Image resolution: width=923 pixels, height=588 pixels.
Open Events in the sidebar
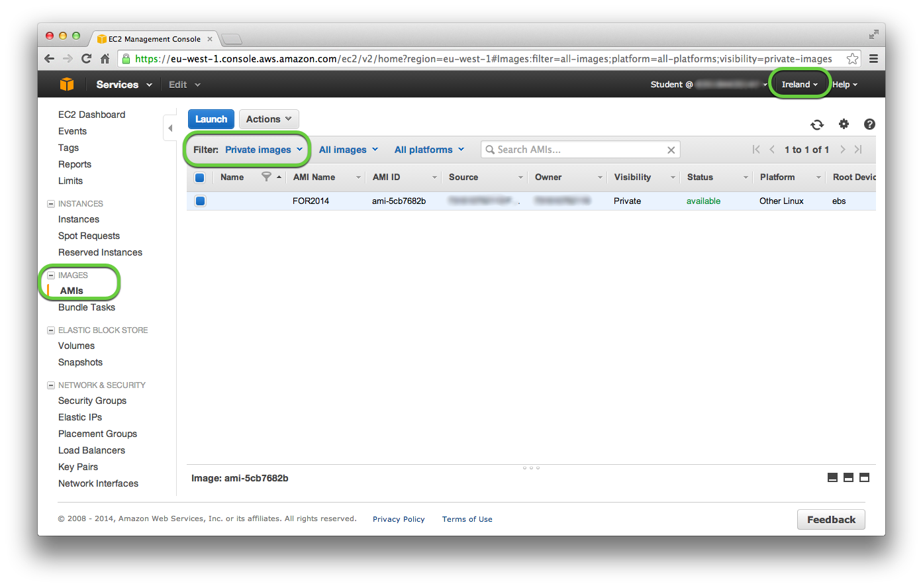coord(72,131)
